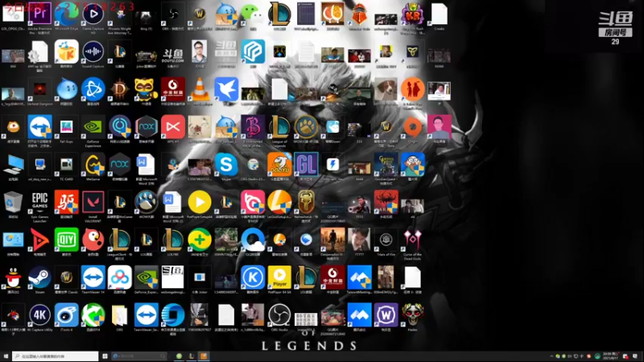Image resolution: width=644 pixels, height=362 pixels.
Task: Select the Curse of the Dead Gods icon
Action: click(x=412, y=240)
